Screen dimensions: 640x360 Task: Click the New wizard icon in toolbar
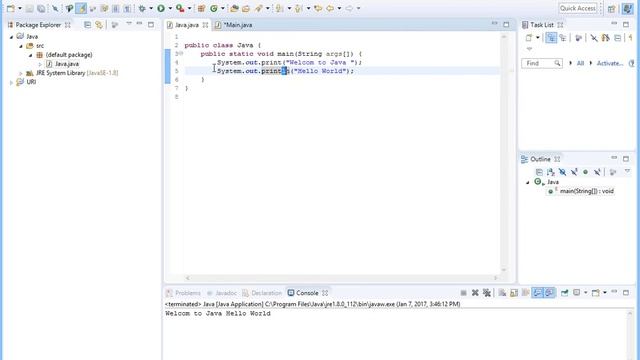[x=11, y=8]
